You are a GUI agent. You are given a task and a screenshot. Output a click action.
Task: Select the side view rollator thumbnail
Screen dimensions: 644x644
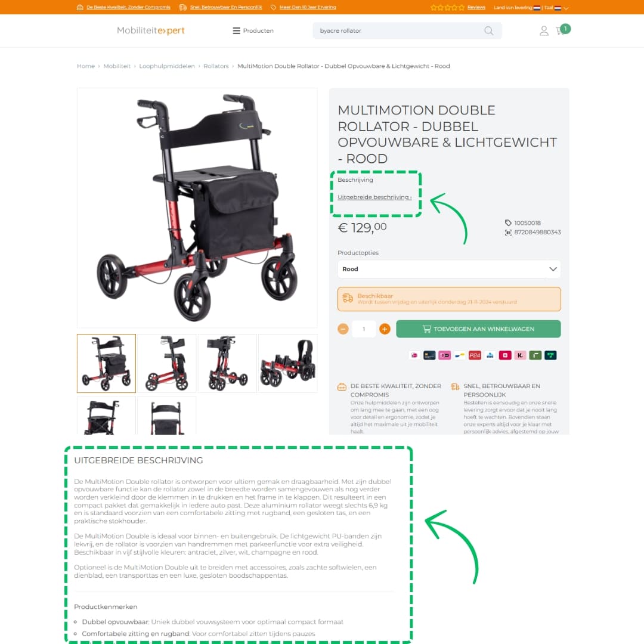point(167,364)
